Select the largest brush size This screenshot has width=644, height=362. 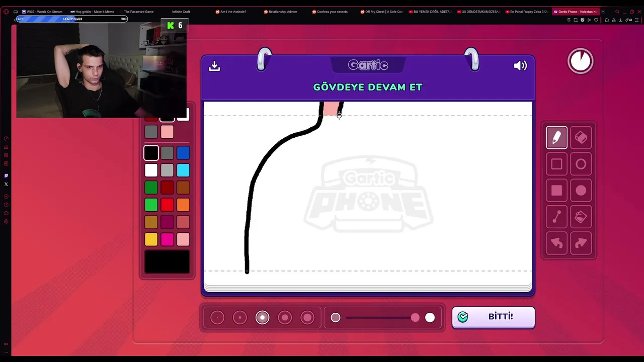click(x=307, y=317)
